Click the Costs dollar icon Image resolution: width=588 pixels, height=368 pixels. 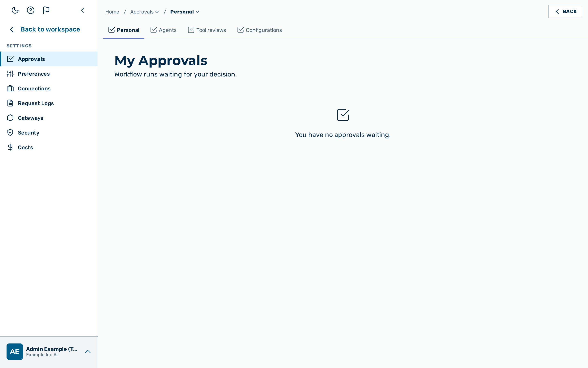(10, 147)
